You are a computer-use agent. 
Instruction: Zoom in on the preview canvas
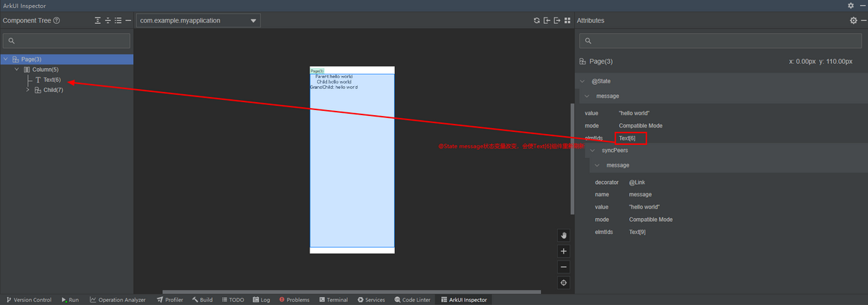click(x=564, y=251)
